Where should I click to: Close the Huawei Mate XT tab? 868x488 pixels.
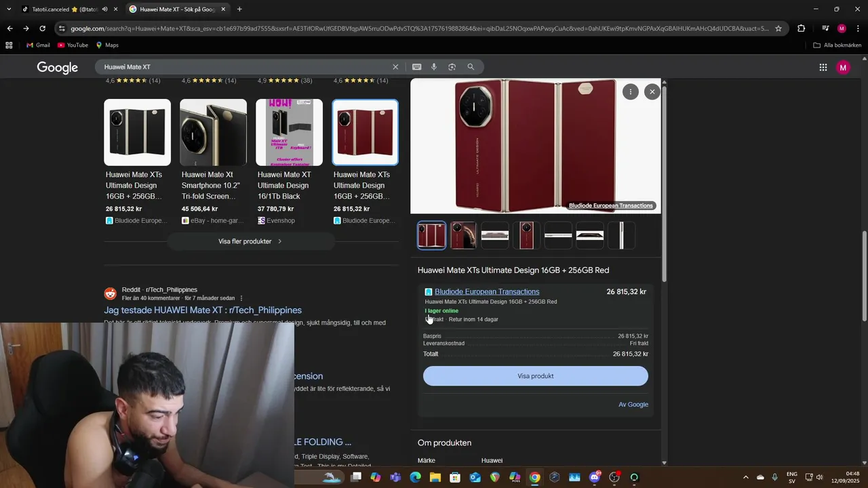coord(223,9)
